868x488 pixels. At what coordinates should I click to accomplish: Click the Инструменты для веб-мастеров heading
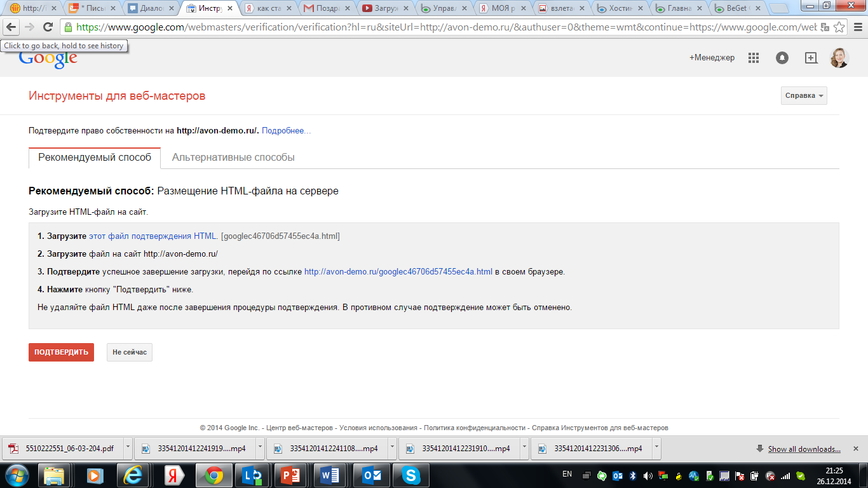[x=117, y=96]
